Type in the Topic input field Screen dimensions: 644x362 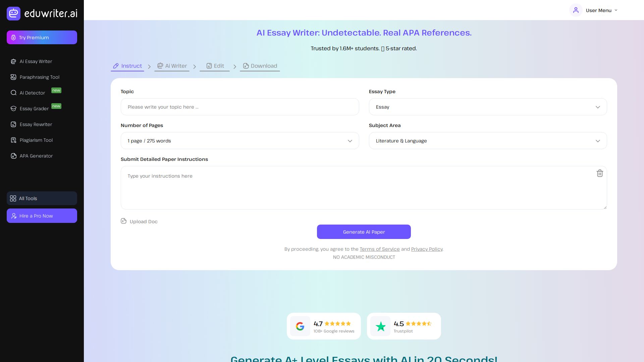coord(240,107)
